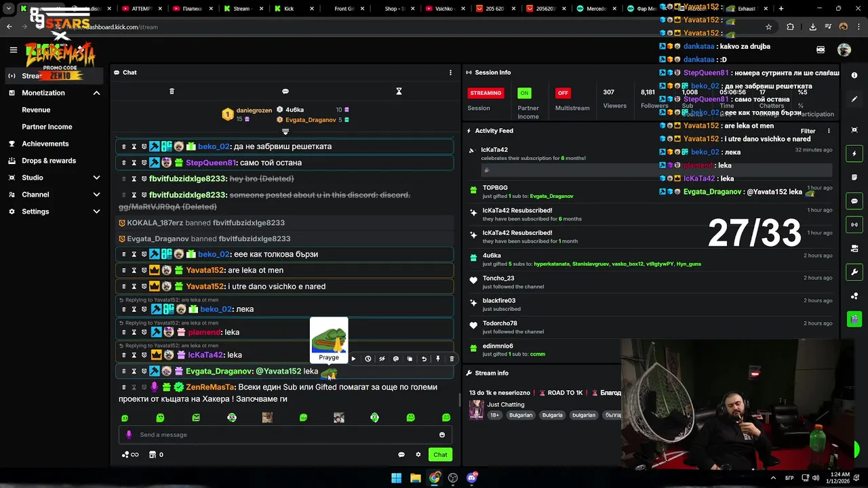Click the pencil edit icon in right sidebar

click(854, 99)
